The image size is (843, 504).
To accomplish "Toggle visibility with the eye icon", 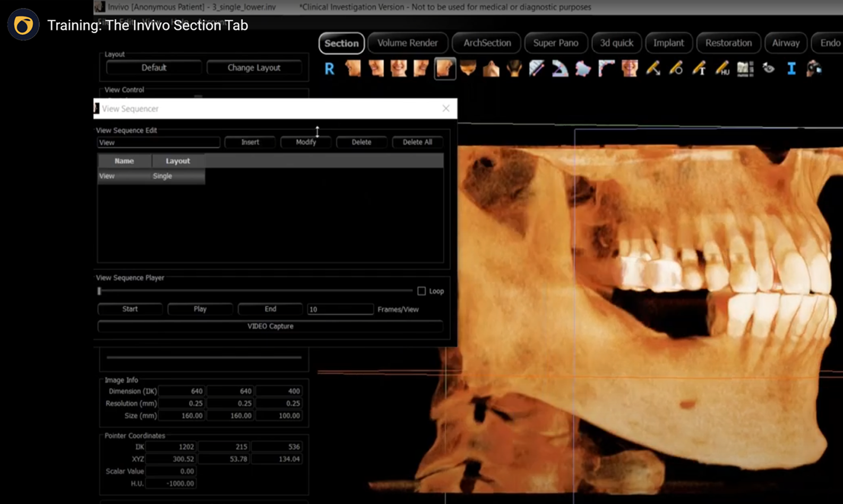I will [x=768, y=68].
